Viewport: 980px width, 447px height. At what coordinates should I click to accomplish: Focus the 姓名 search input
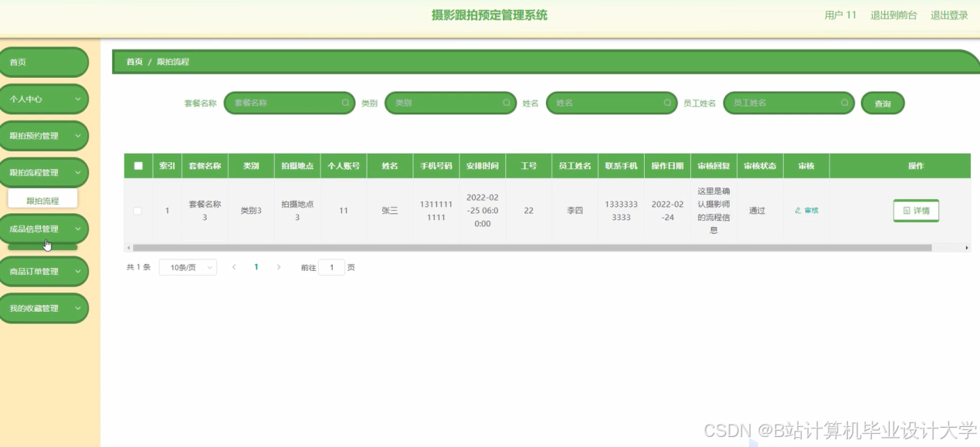612,103
